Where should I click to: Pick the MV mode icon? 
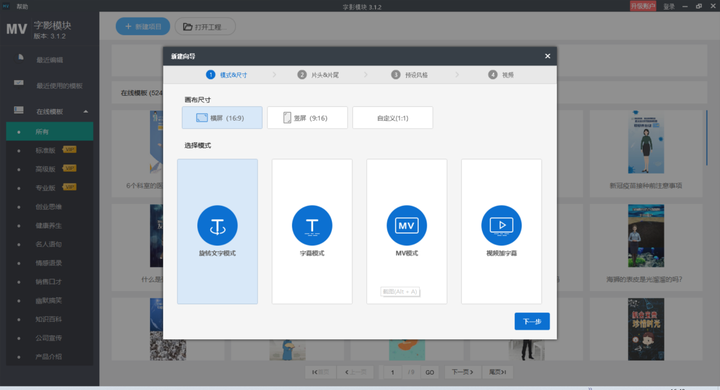click(406, 226)
